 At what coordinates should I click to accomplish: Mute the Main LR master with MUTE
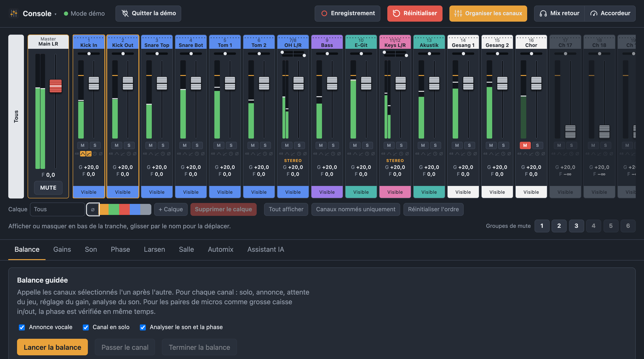48,188
